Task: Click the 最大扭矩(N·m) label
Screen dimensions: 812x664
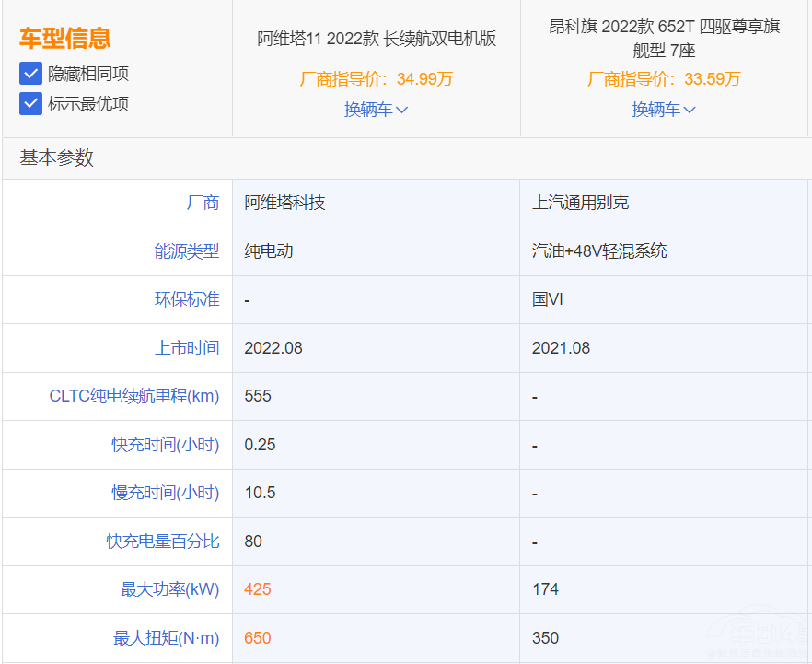Action: pyautogui.click(x=166, y=638)
